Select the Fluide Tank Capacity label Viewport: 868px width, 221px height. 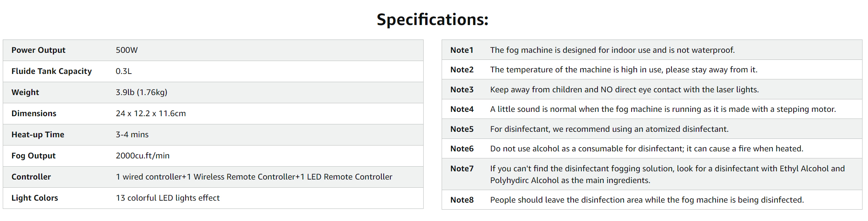click(x=52, y=71)
